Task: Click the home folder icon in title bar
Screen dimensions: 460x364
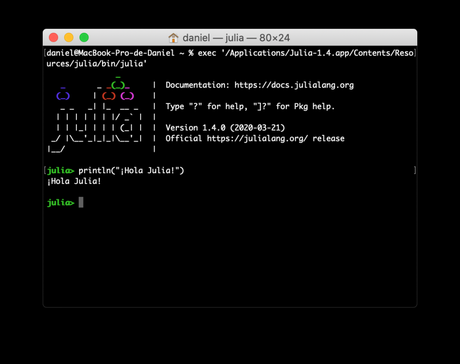Action: [x=173, y=38]
